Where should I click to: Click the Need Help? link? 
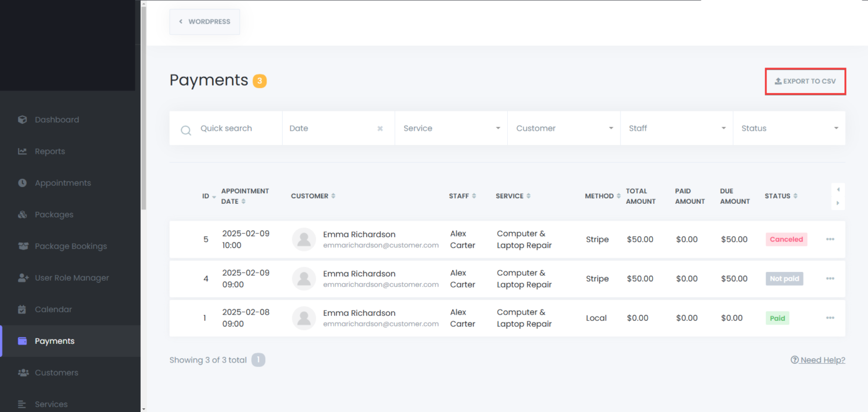coord(818,360)
